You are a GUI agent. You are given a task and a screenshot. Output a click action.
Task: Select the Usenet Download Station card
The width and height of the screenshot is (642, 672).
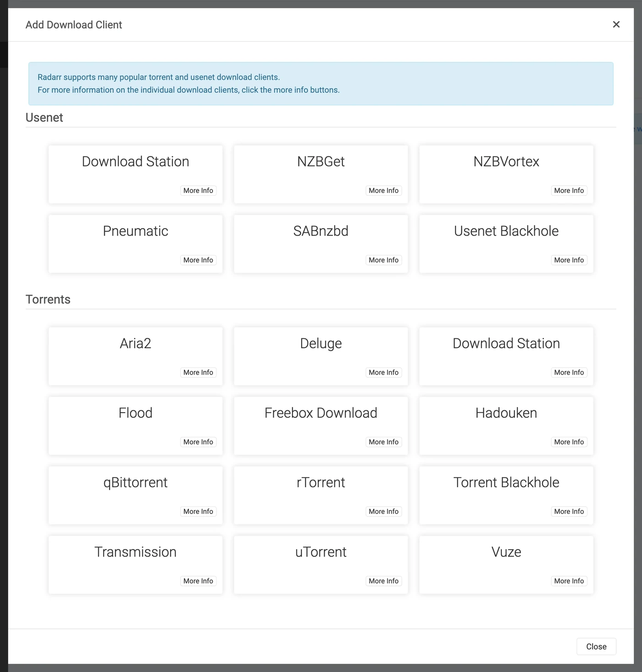135,174
